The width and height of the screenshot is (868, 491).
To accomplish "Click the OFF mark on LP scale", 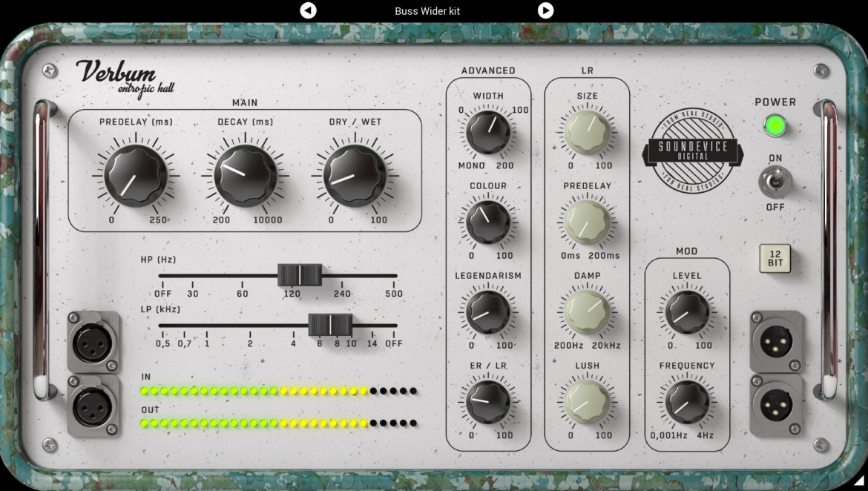I will (x=394, y=343).
